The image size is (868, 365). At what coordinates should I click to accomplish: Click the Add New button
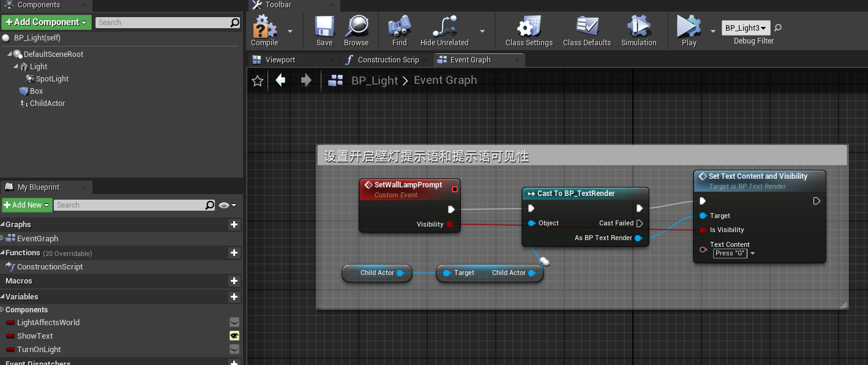click(x=27, y=205)
